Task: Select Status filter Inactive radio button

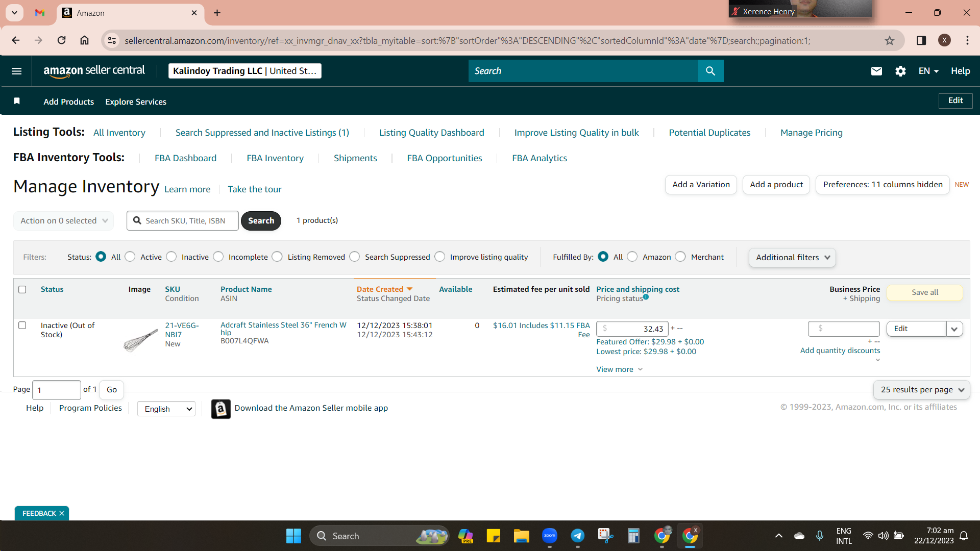Action: (x=171, y=257)
